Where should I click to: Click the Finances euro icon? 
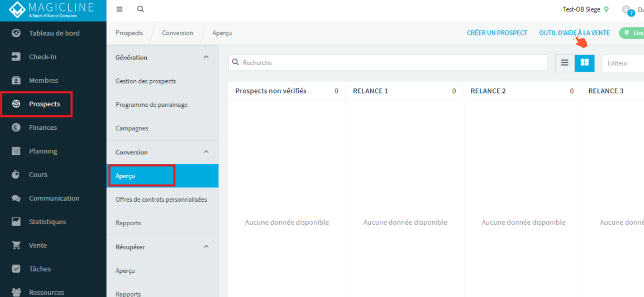pos(16,127)
